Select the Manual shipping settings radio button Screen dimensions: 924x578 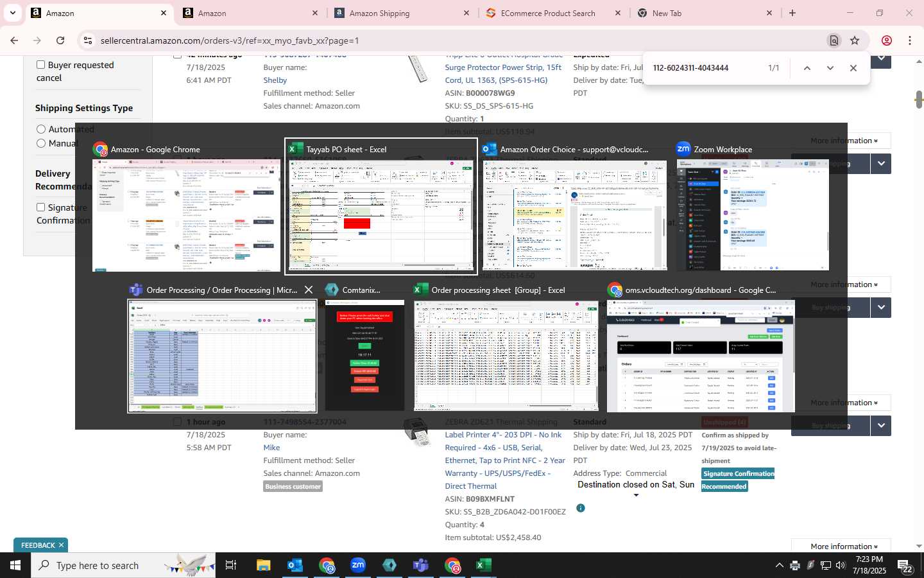41,143
